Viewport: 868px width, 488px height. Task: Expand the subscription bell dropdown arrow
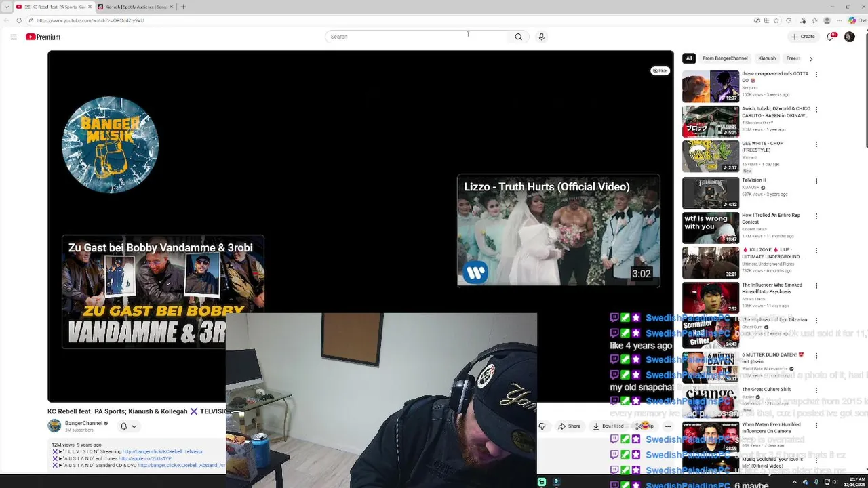coord(134,426)
